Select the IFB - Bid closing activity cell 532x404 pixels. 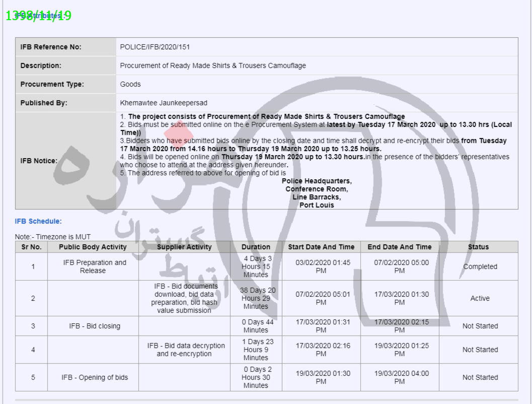(95, 326)
